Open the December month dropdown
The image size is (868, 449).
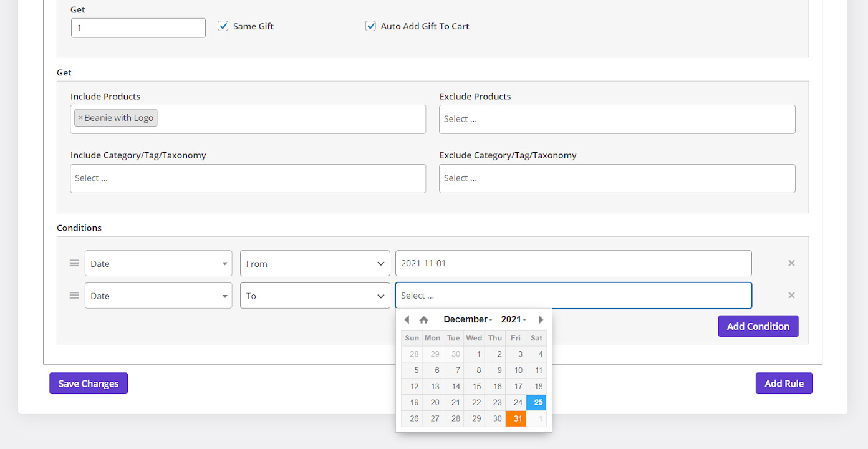point(468,319)
